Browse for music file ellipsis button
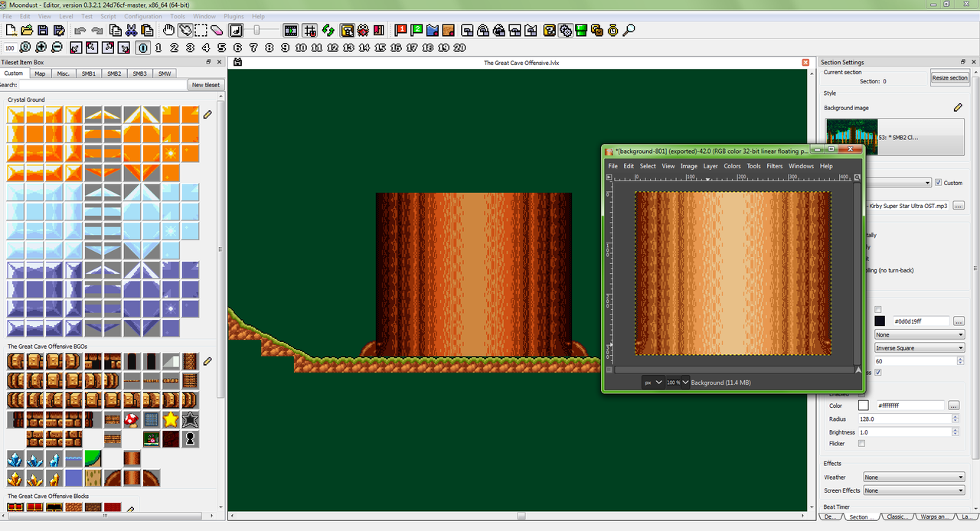This screenshot has width=980, height=531. (958, 206)
